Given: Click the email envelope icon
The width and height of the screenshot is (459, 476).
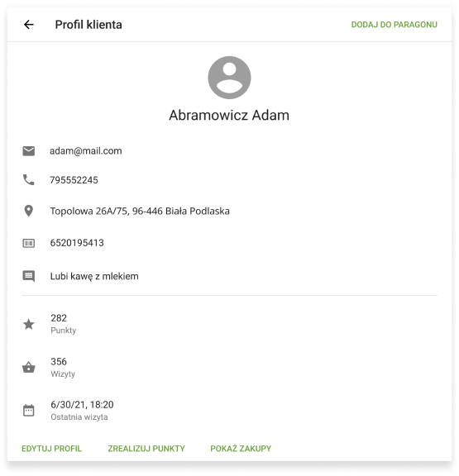Looking at the screenshot, I should click(29, 151).
